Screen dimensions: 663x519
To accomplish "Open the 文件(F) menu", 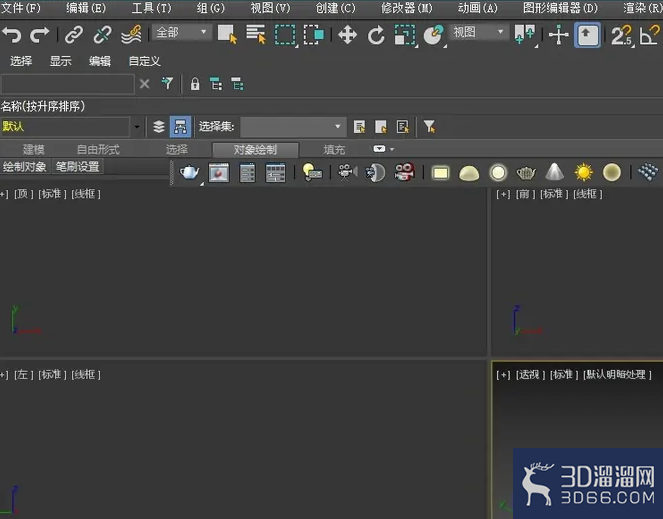I will pos(21,8).
